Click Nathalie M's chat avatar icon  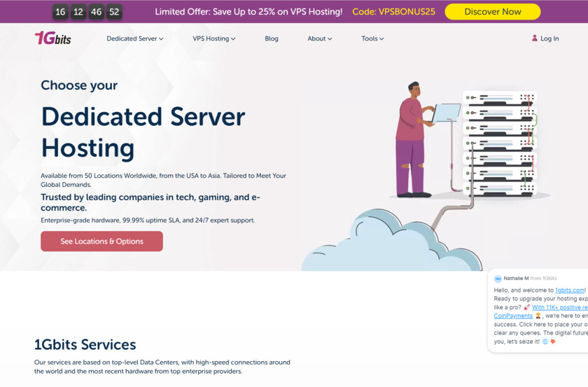[x=498, y=279]
